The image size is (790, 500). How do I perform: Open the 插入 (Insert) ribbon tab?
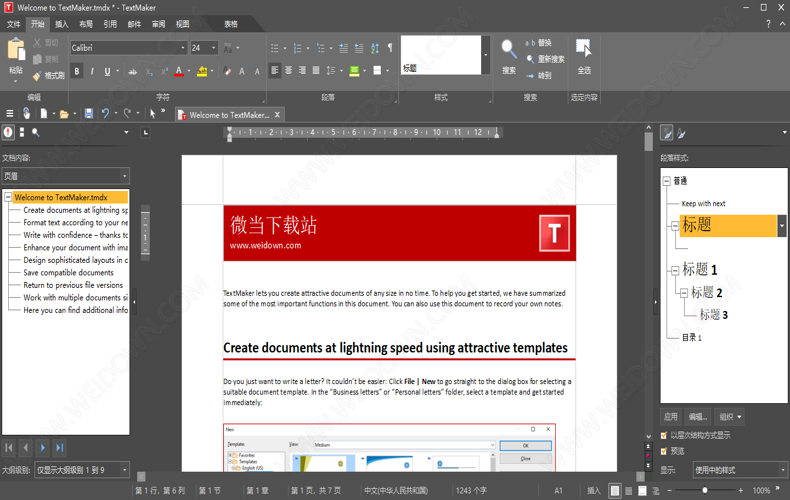[62, 24]
